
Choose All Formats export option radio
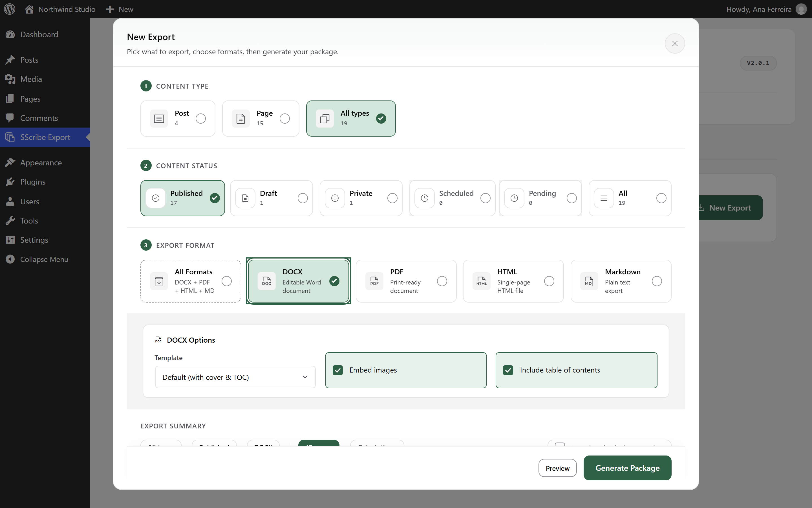(226, 281)
